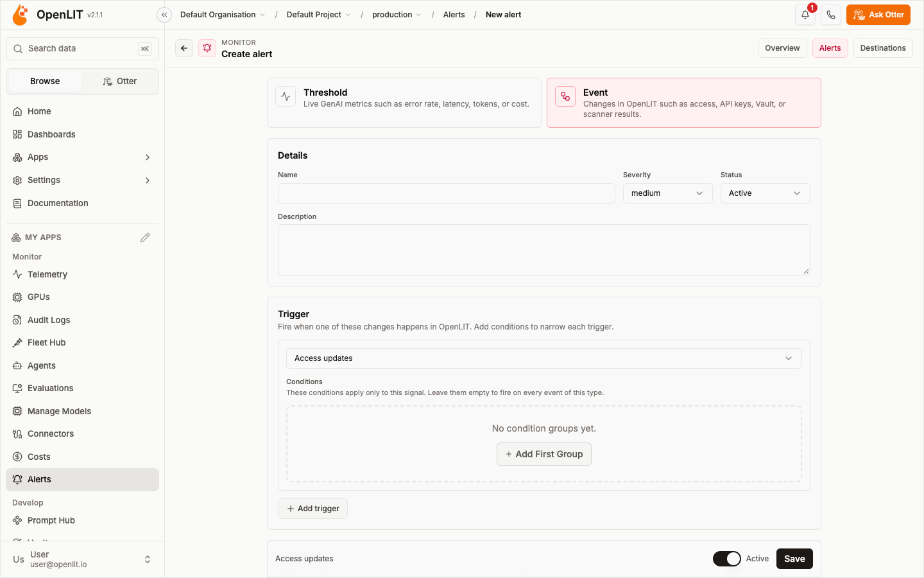This screenshot has height=578, width=924.
Task: Click the Search data box
Action: click(82, 49)
